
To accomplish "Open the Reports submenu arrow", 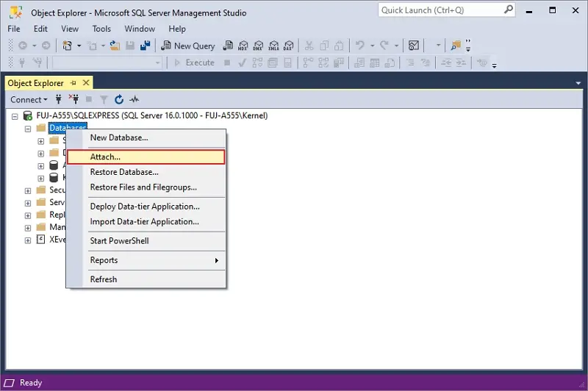I will click(216, 260).
